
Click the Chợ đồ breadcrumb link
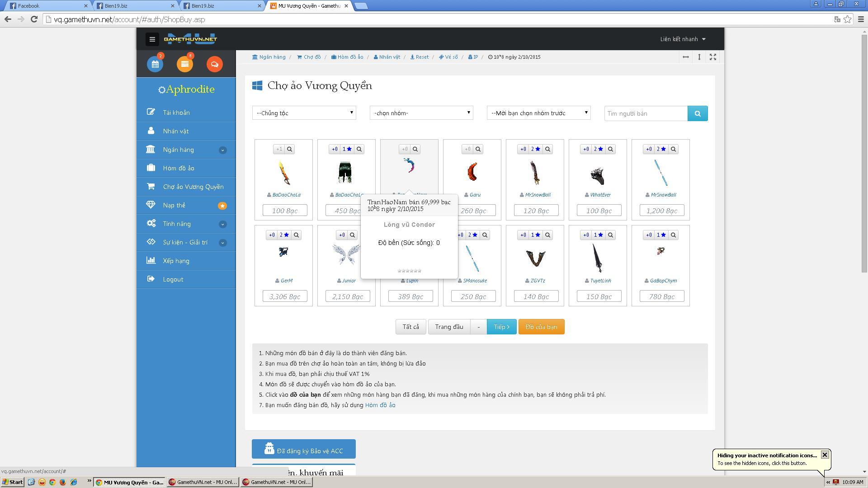click(309, 57)
